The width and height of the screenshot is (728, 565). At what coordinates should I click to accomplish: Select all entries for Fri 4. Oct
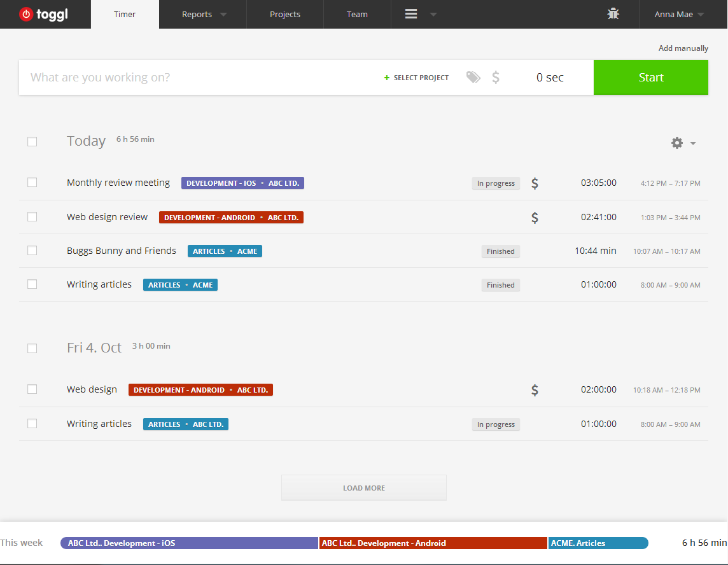[32, 348]
